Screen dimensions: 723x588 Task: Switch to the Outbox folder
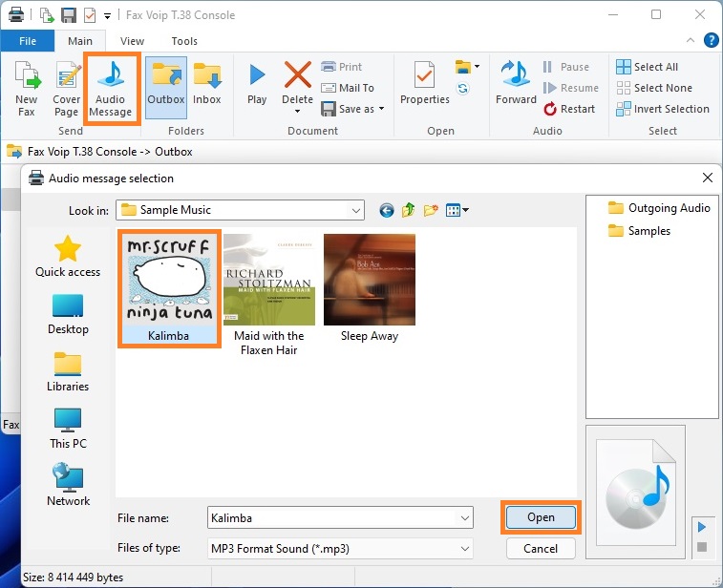coord(166,88)
